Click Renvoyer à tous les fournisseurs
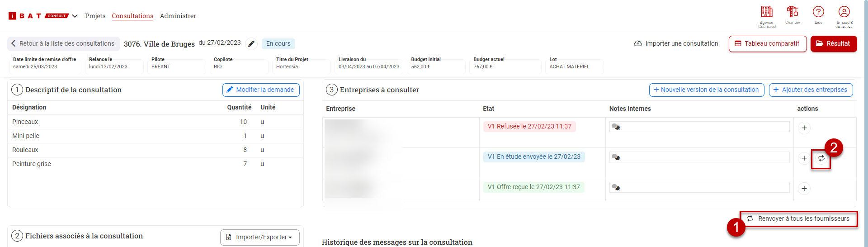This screenshot has height=247, width=868. pyautogui.click(x=798, y=218)
